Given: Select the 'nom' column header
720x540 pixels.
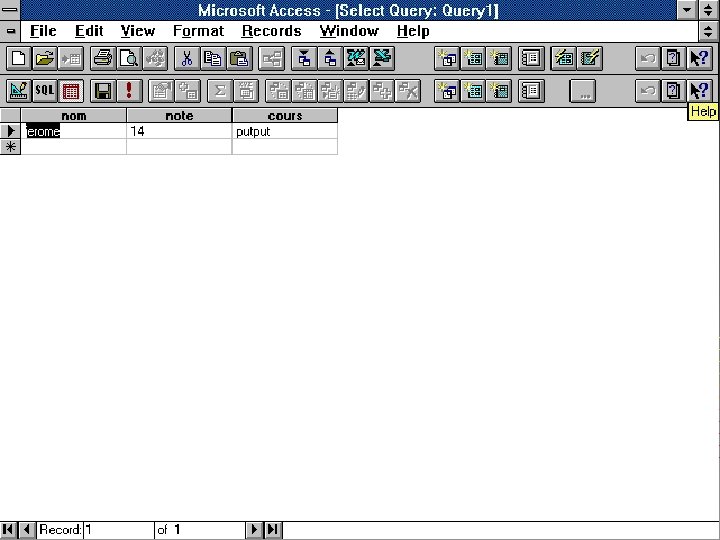Looking at the screenshot, I should 73,116.
